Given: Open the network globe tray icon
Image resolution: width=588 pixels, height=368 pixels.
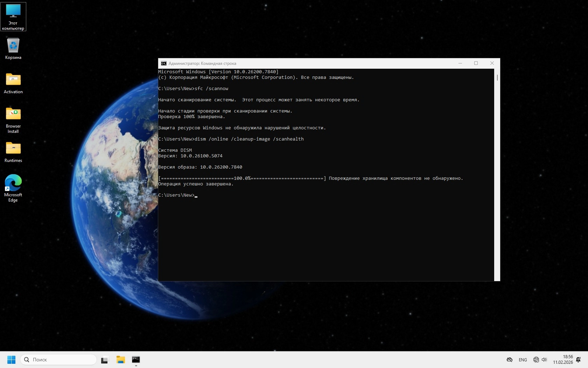Looking at the screenshot, I should 536,360.
